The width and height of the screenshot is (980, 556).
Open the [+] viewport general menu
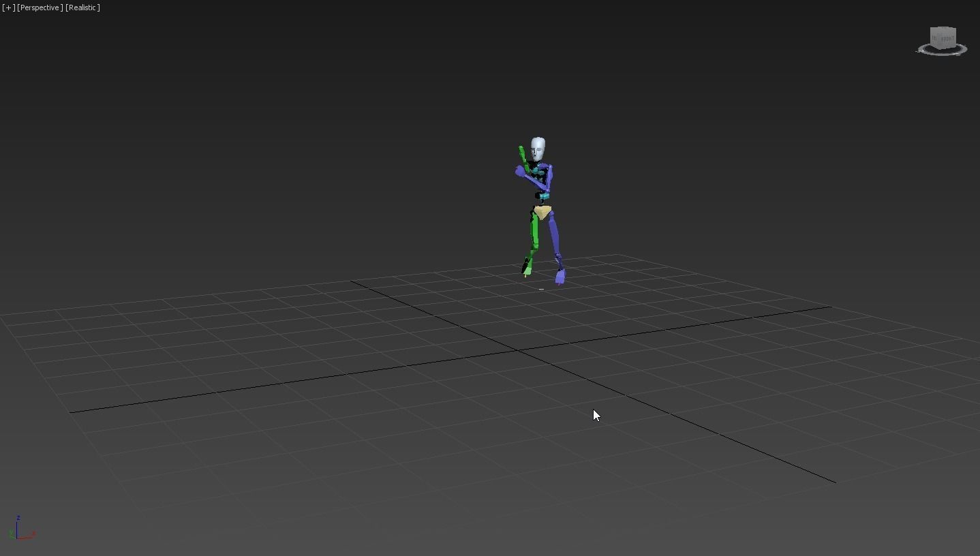point(8,7)
